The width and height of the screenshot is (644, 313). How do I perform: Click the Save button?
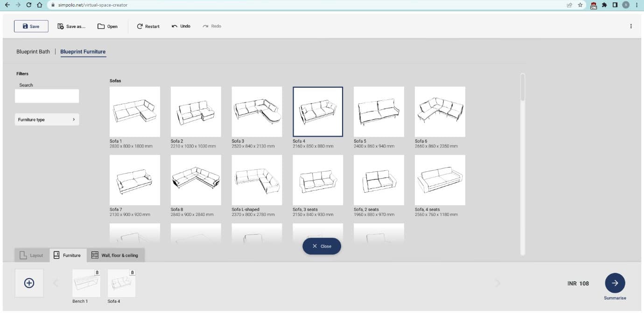(x=31, y=26)
